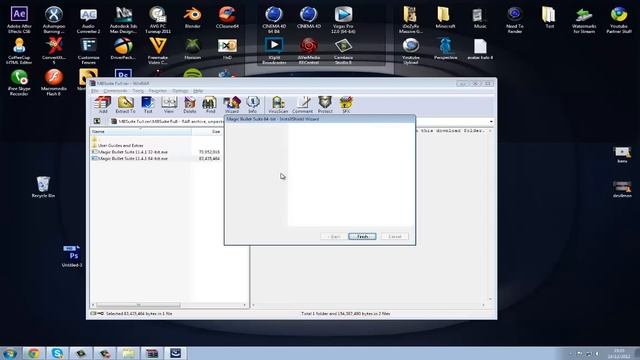Screen dimensions: 640x360
Task: Click the Protect toolbar icon in WinRAR
Action: (325, 104)
